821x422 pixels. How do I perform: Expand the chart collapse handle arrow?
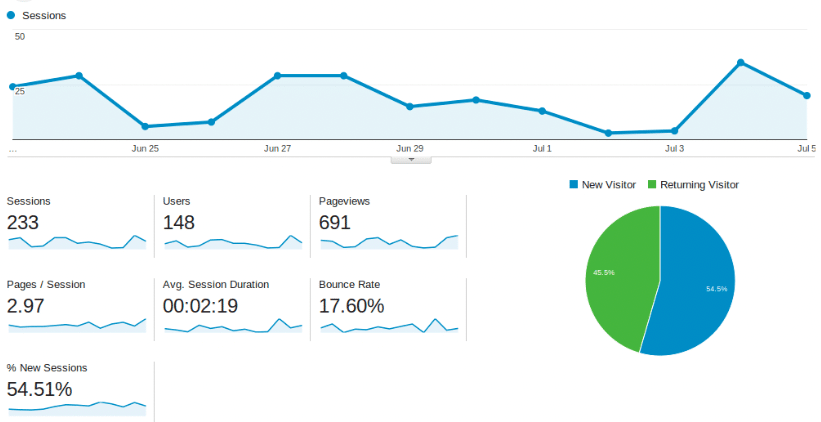410,158
